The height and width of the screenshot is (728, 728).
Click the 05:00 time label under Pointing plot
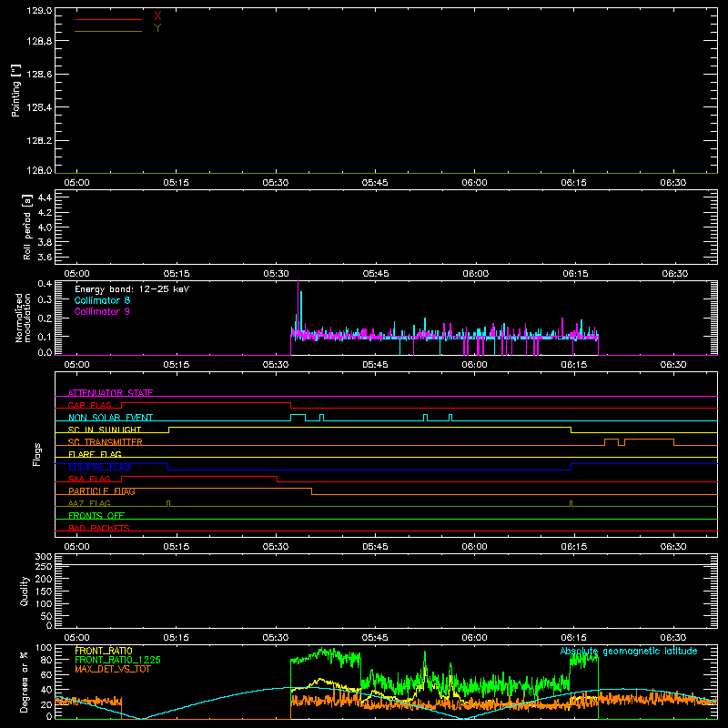(x=76, y=183)
